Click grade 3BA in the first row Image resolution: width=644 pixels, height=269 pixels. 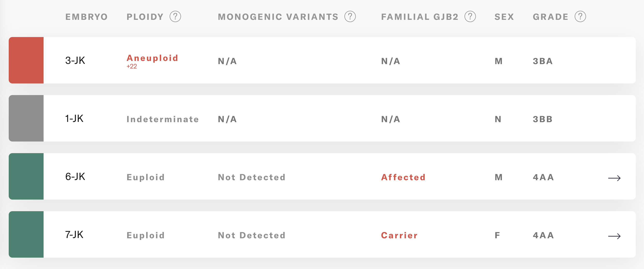543,61
